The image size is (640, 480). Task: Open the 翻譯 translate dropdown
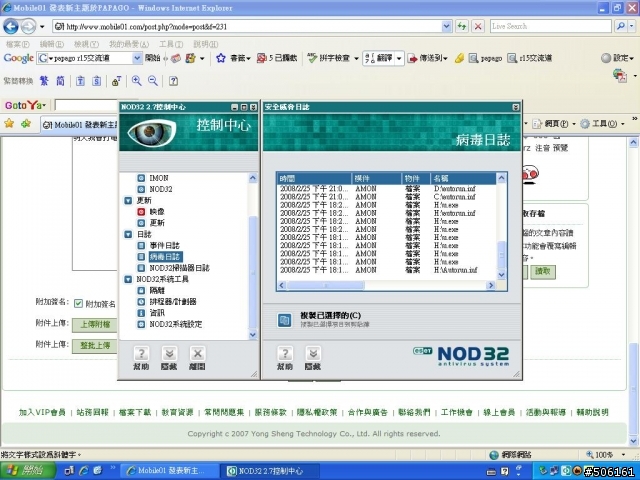[x=399, y=58]
